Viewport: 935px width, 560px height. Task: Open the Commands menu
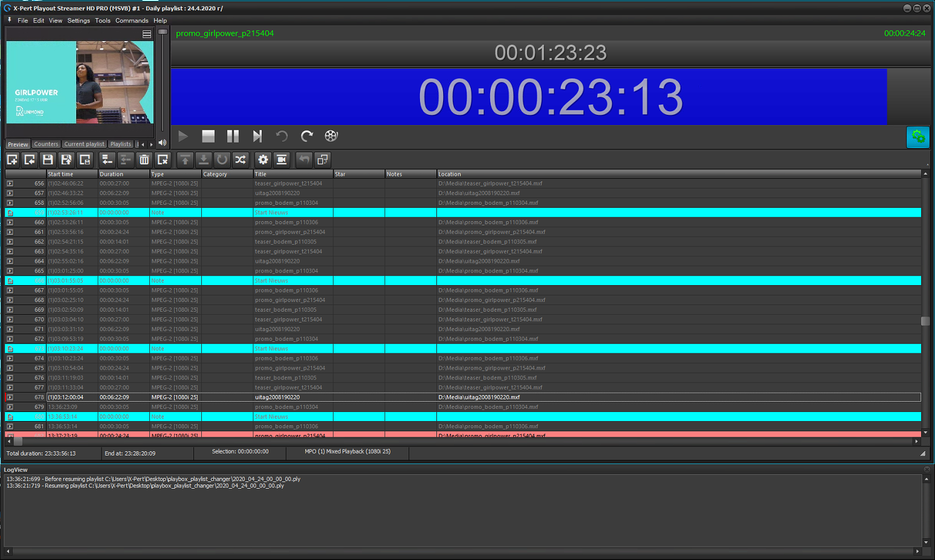132,20
